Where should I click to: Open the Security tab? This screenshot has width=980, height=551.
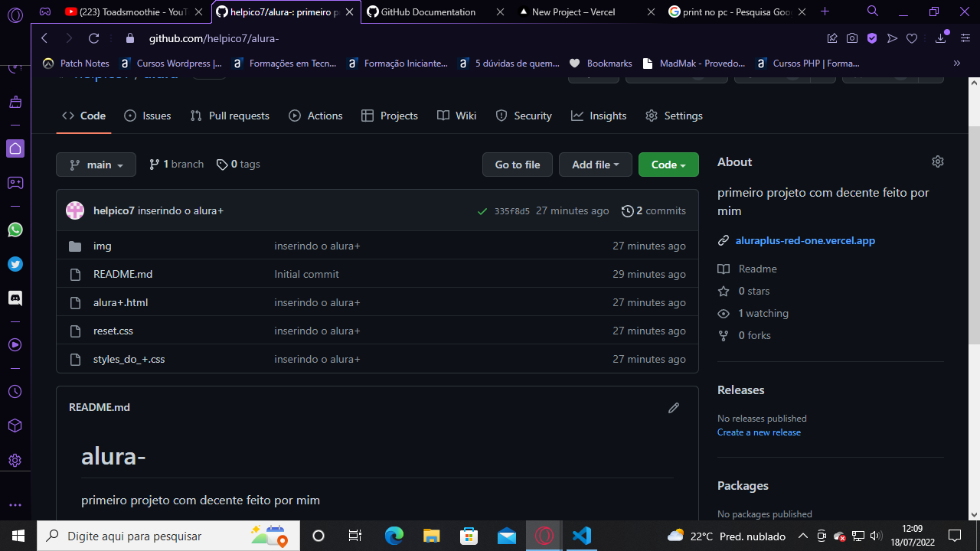click(x=524, y=116)
